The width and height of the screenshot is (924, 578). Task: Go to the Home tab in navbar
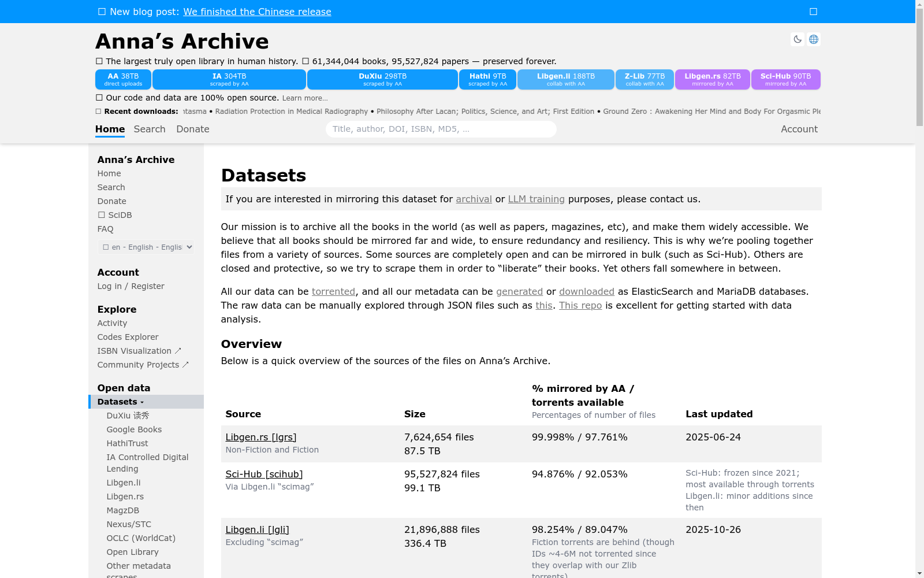coord(110,129)
